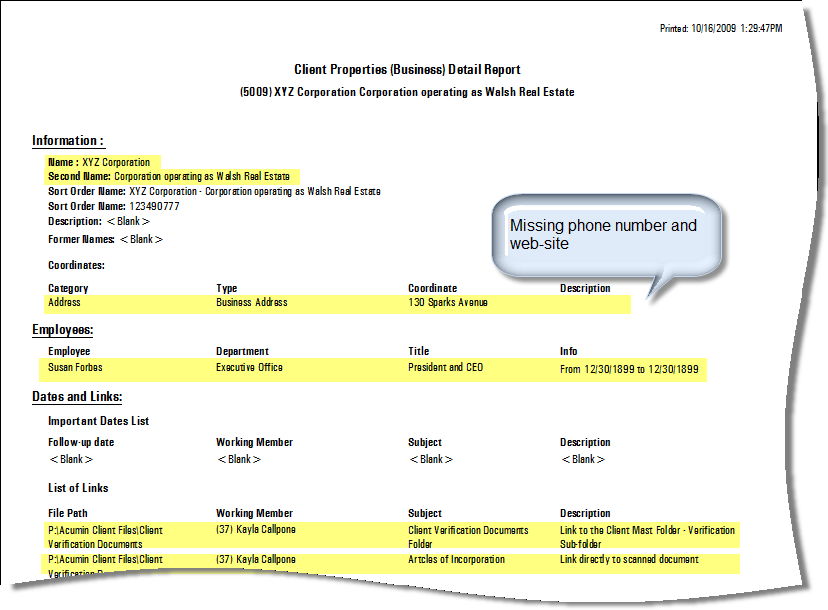The height and width of the screenshot is (610, 828).
Task: Select the Sort Order Name value '123490777'
Action: [154, 207]
